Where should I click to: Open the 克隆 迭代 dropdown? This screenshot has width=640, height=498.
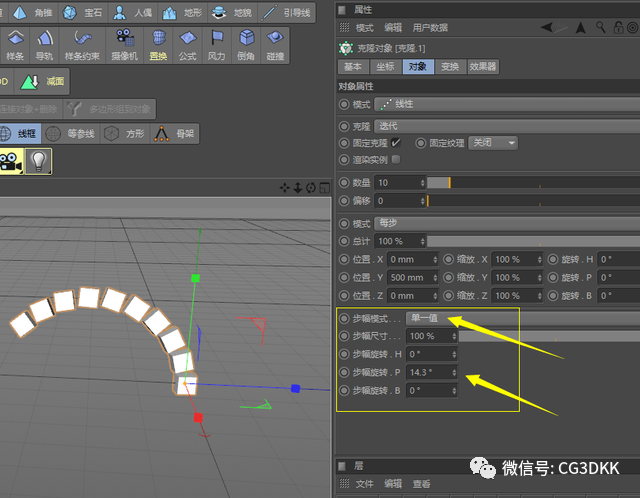(x=507, y=126)
